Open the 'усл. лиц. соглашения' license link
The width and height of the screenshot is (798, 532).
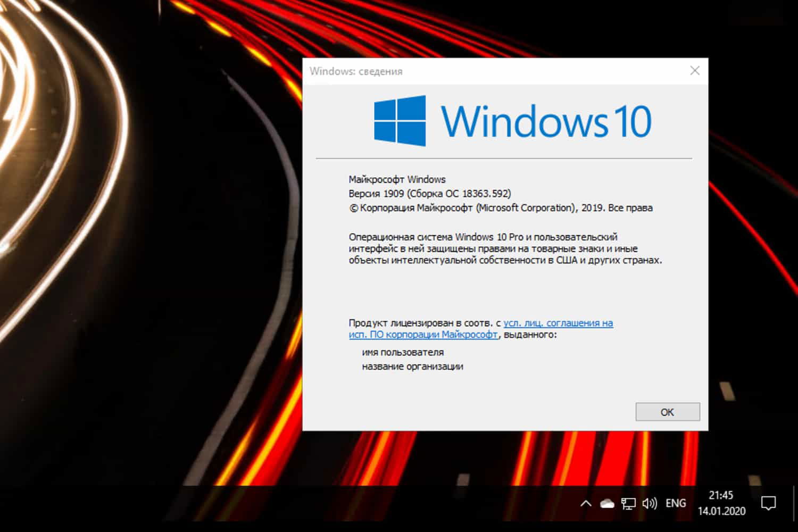click(558, 323)
